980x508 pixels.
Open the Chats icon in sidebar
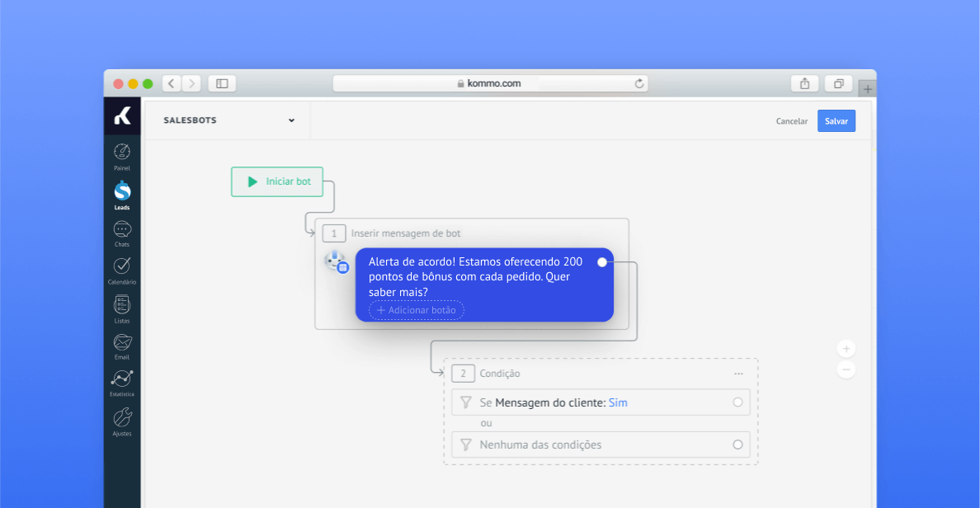(x=122, y=230)
